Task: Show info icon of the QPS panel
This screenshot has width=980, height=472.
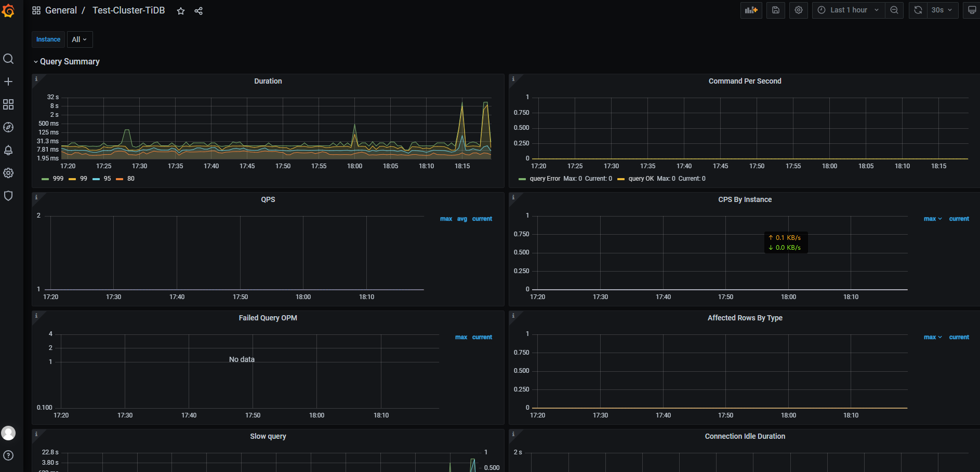Action: pyautogui.click(x=36, y=197)
